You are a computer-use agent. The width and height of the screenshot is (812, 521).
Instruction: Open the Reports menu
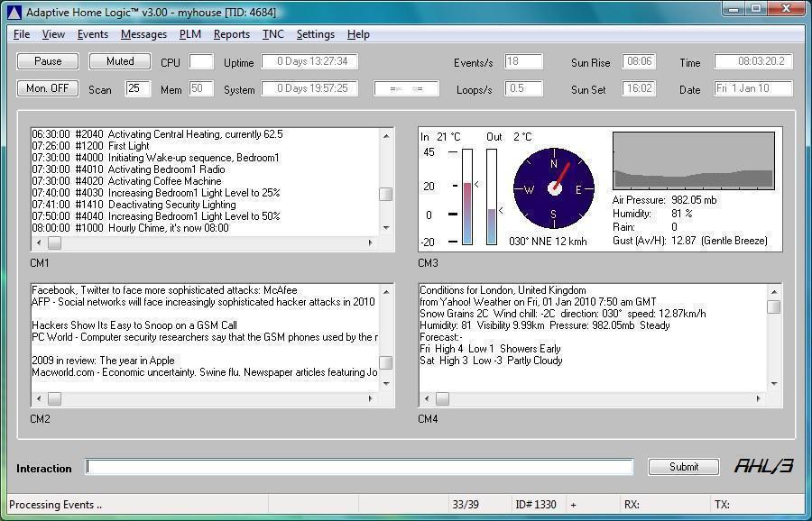231,34
